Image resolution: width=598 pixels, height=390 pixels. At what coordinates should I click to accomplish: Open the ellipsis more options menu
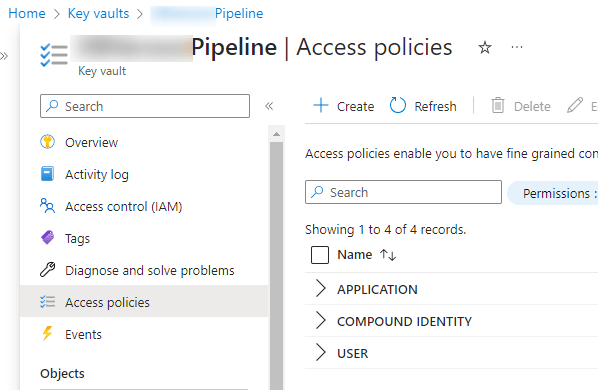[x=517, y=47]
